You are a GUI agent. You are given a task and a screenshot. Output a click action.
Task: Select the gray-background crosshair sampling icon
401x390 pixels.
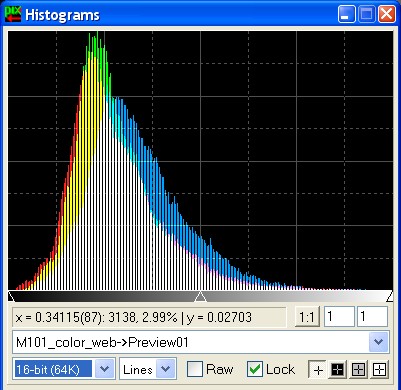[x=358, y=370]
